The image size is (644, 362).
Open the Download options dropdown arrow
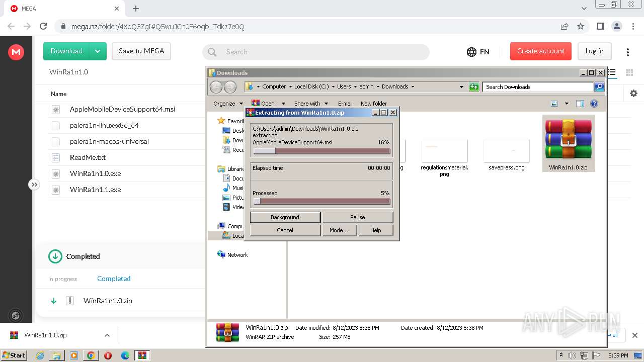98,51
